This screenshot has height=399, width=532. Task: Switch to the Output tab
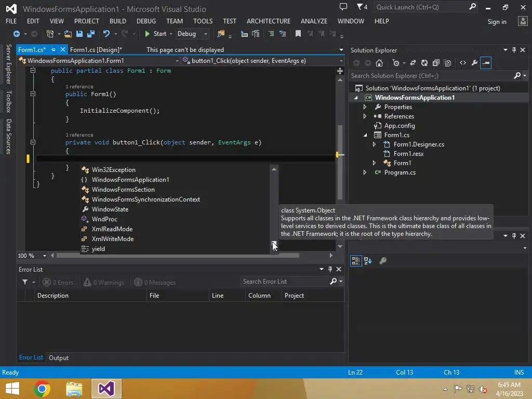[59, 357]
